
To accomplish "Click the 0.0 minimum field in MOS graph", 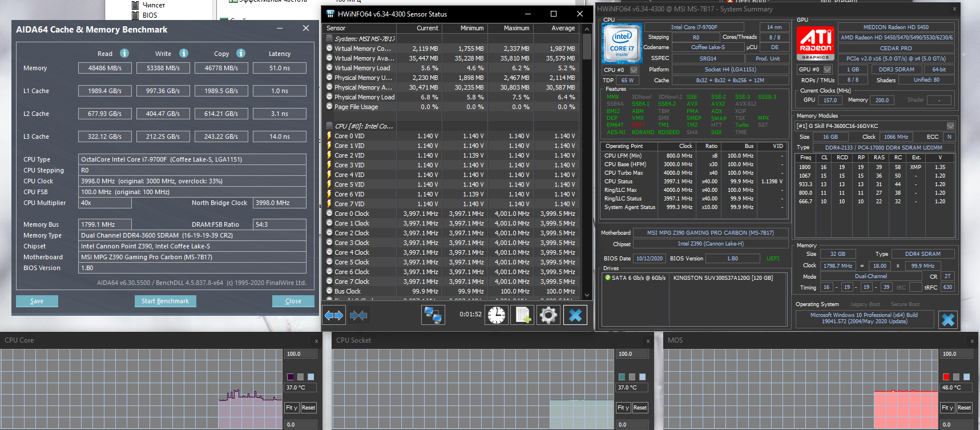I will (956, 424).
